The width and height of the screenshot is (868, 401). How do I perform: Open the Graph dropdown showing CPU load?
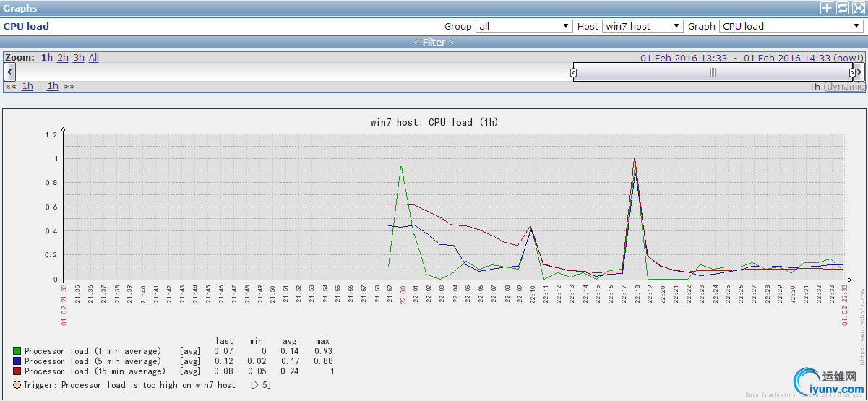point(791,26)
